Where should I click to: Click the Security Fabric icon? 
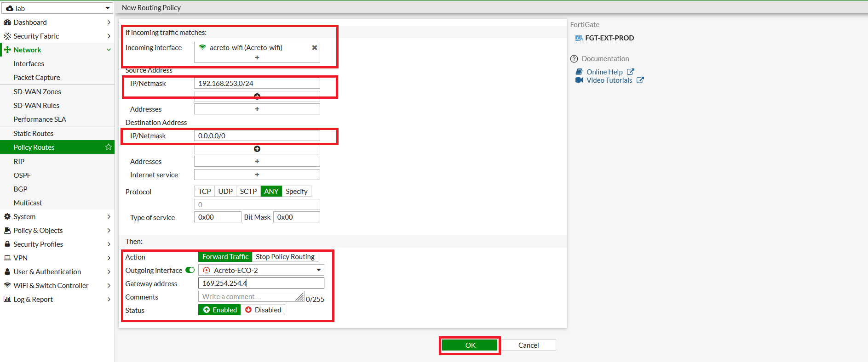pyautogui.click(x=7, y=36)
